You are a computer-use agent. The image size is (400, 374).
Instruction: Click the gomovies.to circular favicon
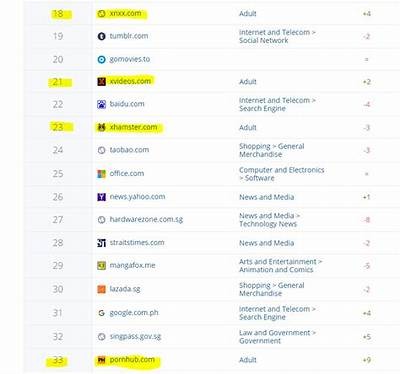(x=101, y=60)
